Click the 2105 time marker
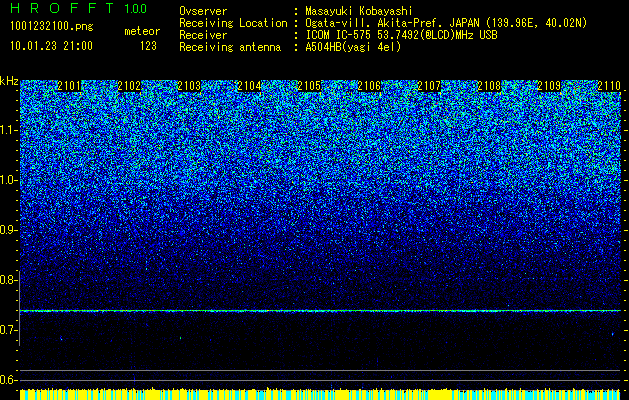Image resolution: width=629 pixels, height=400 pixels. (x=309, y=86)
